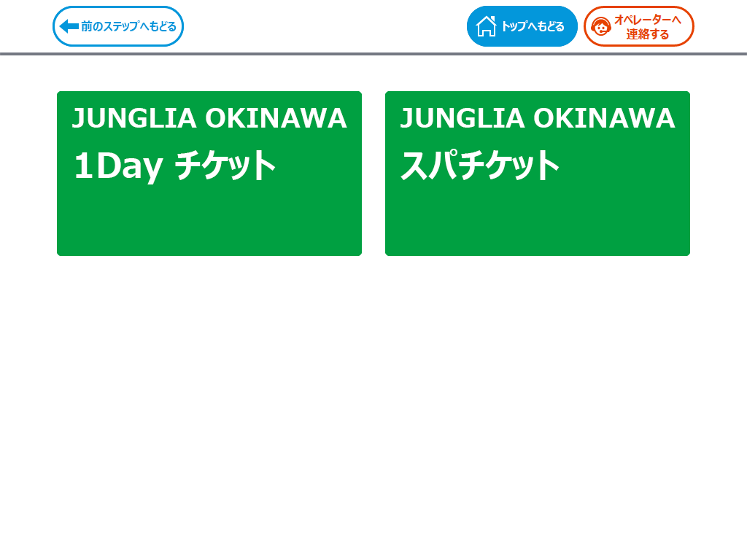Go back using 前のステップへもどる button
Viewport: 747px width, 560px height.
coord(118,26)
